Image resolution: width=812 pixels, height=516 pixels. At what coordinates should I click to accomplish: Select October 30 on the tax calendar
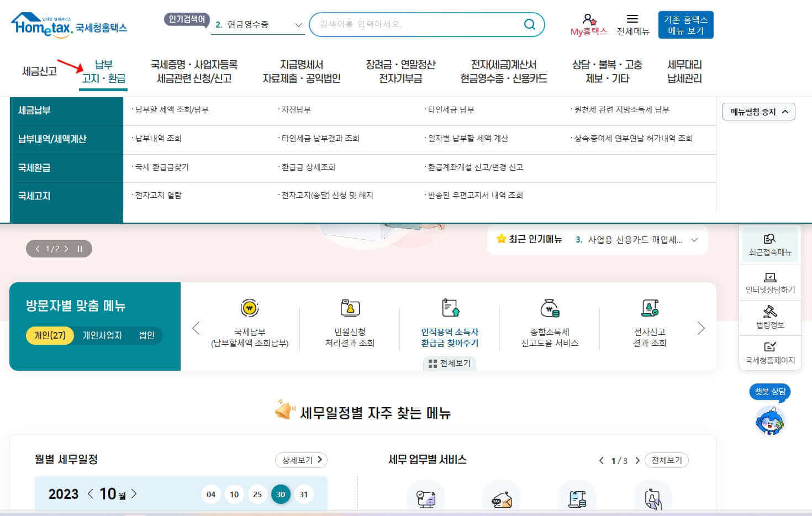coord(281,494)
